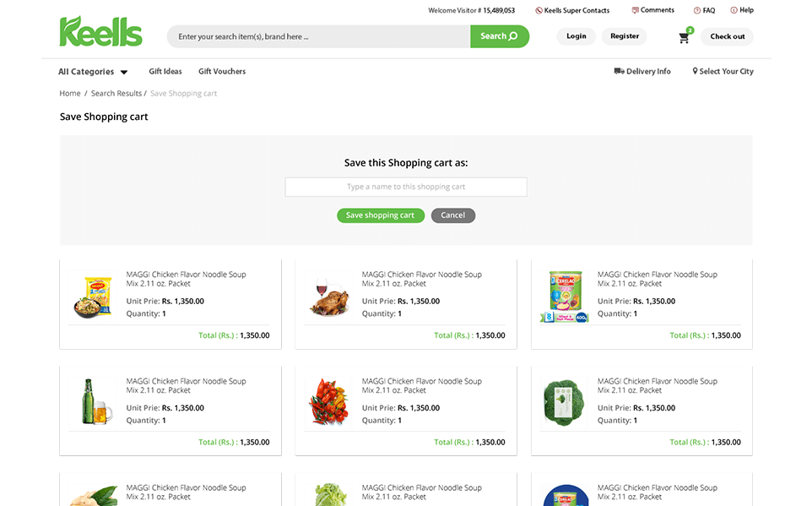Click the Keells logo
The height and width of the screenshot is (506, 812).
tap(100, 32)
